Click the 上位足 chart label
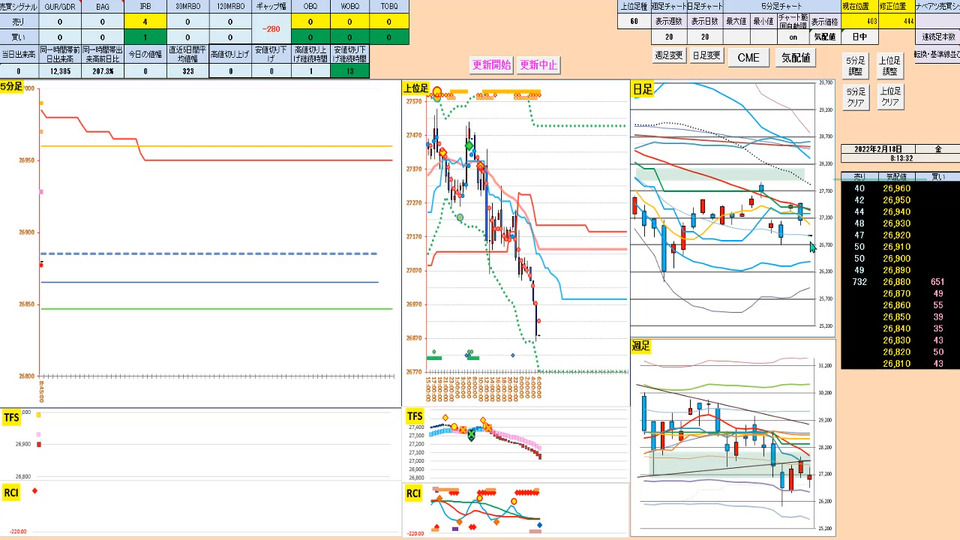 point(416,88)
